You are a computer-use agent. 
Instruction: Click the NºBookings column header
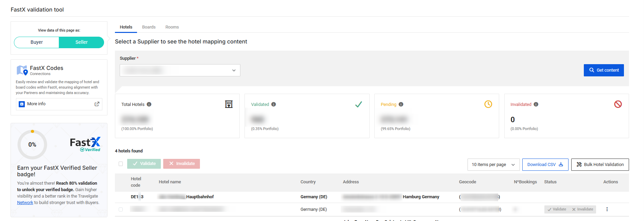coord(525,182)
